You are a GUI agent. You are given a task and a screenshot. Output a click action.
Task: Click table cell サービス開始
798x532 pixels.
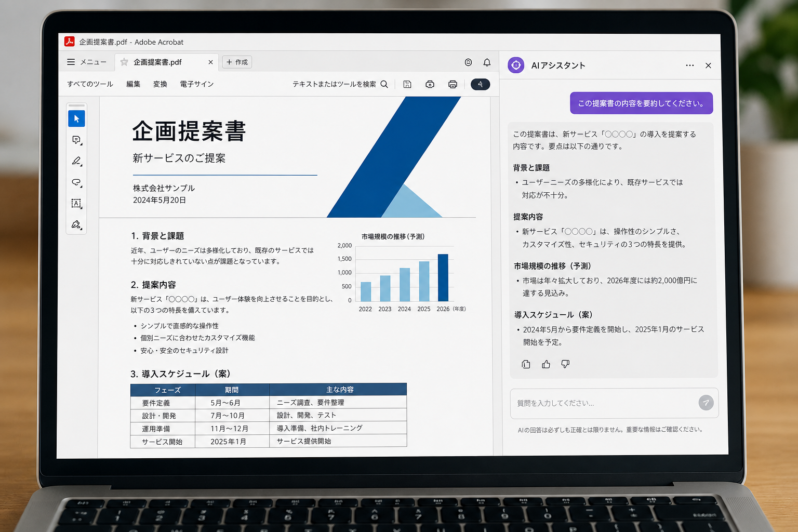[163, 442]
